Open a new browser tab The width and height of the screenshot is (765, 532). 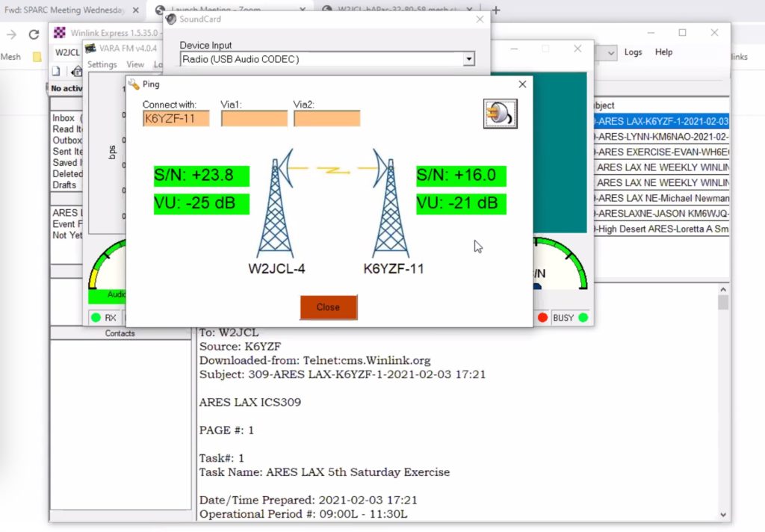click(496, 10)
